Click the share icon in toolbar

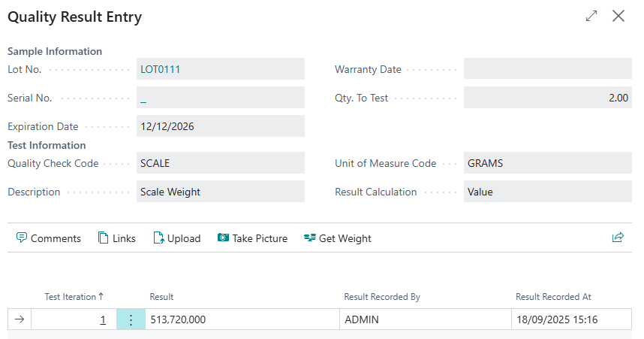pyautogui.click(x=618, y=238)
